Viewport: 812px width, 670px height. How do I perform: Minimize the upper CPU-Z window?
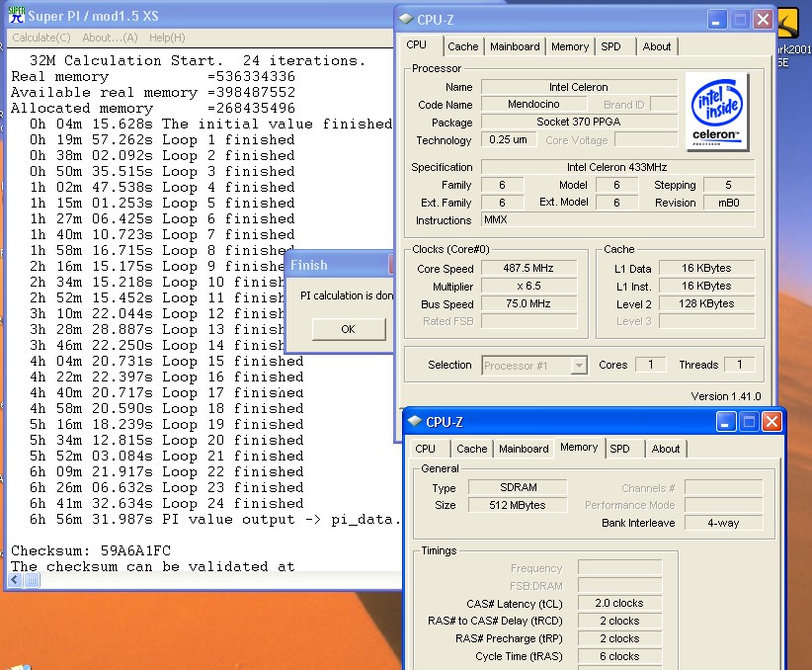point(717,20)
